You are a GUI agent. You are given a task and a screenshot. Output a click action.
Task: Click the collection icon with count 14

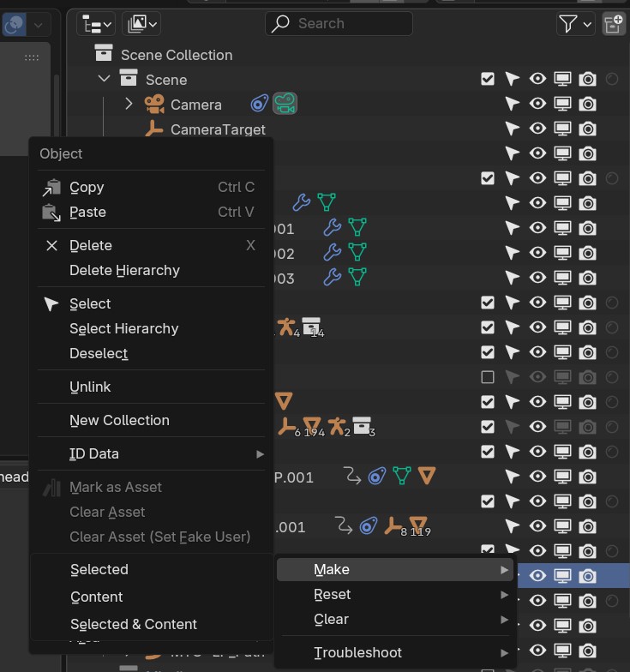[x=312, y=327]
